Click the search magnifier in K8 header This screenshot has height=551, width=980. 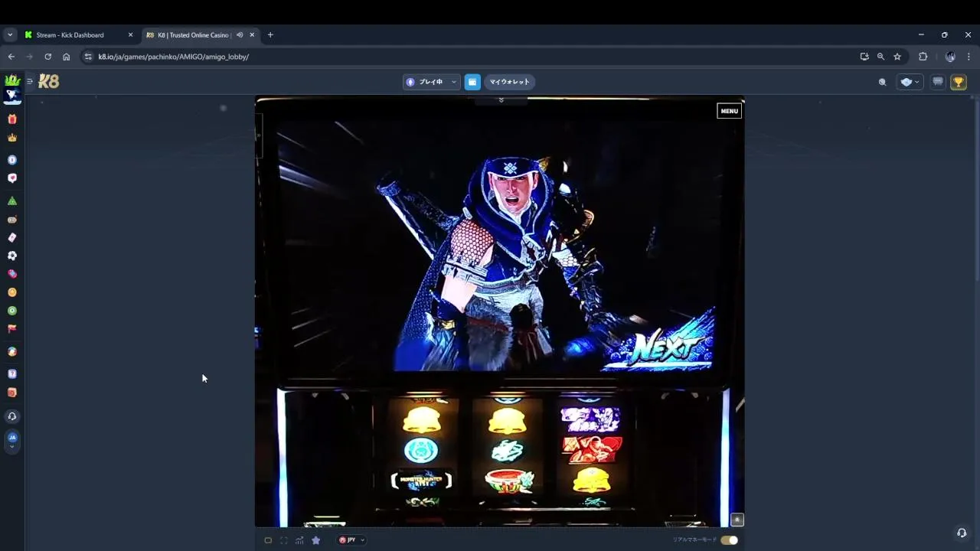(882, 82)
